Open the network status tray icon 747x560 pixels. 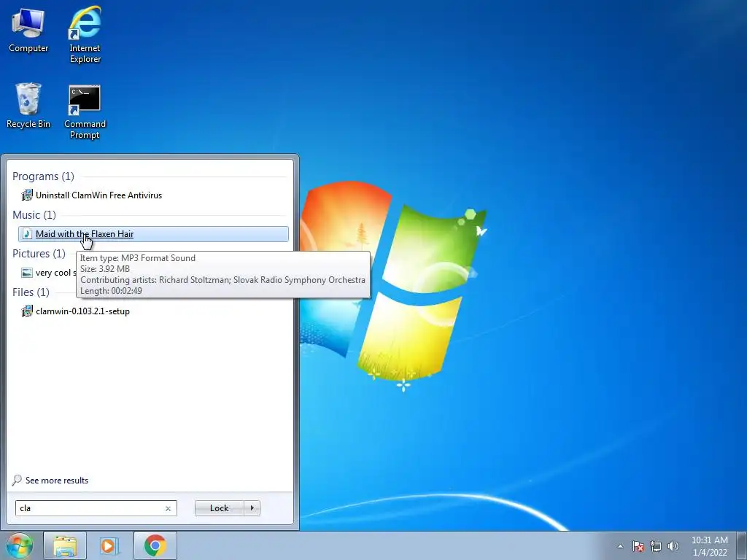pyautogui.click(x=656, y=546)
